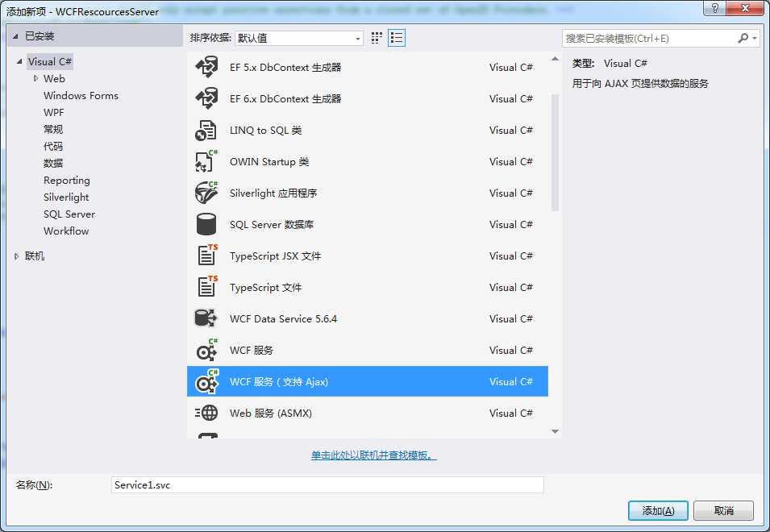Click the 取消 button

pyautogui.click(x=723, y=511)
